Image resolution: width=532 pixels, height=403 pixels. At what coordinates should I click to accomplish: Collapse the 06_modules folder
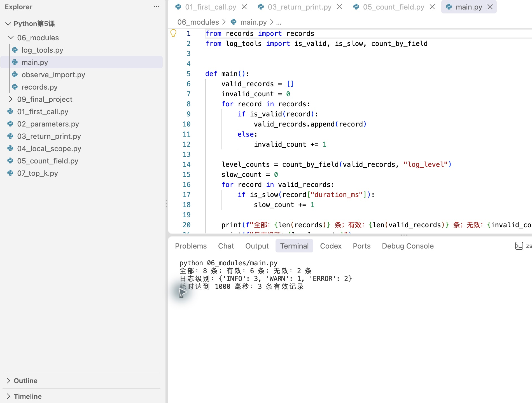point(11,37)
